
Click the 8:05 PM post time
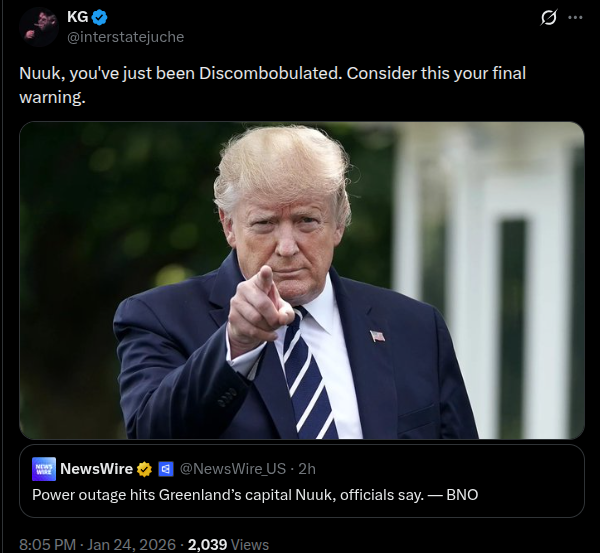point(47,544)
